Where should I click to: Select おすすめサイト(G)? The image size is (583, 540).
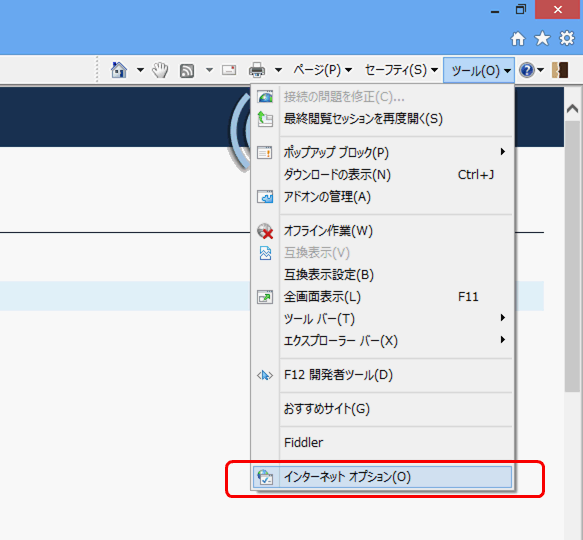383,409
